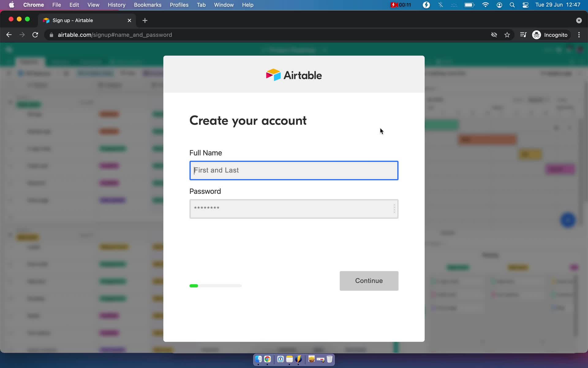Click the Full Name input field
The height and width of the screenshot is (368, 588).
click(293, 170)
